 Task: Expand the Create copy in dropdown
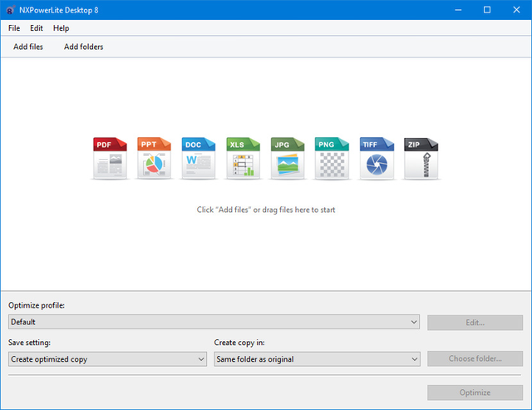[x=317, y=359]
